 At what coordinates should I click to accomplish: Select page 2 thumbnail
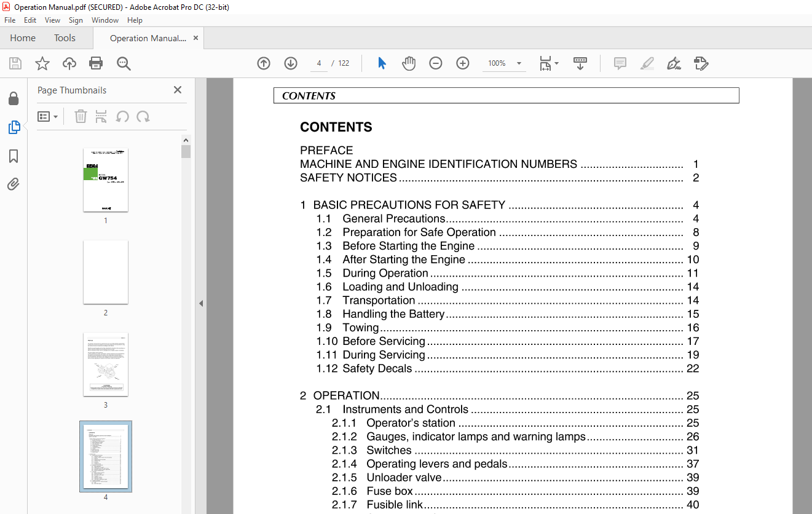point(106,272)
